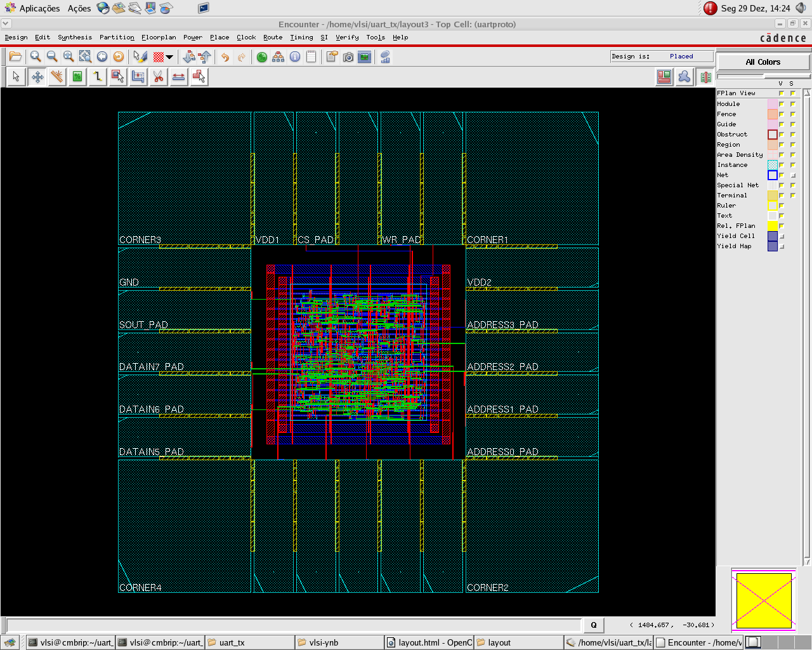Open the Floorplan menu
This screenshot has width=812, height=650.
coord(159,37)
